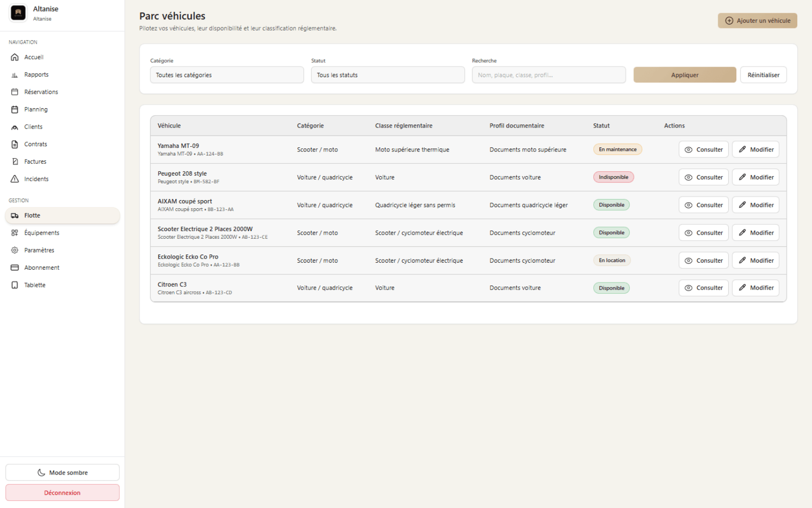The width and height of the screenshot is (812, 508).
Task: Open the Catégorie filter dropdown
Action: pyautogui.click(x=227, y=75)
